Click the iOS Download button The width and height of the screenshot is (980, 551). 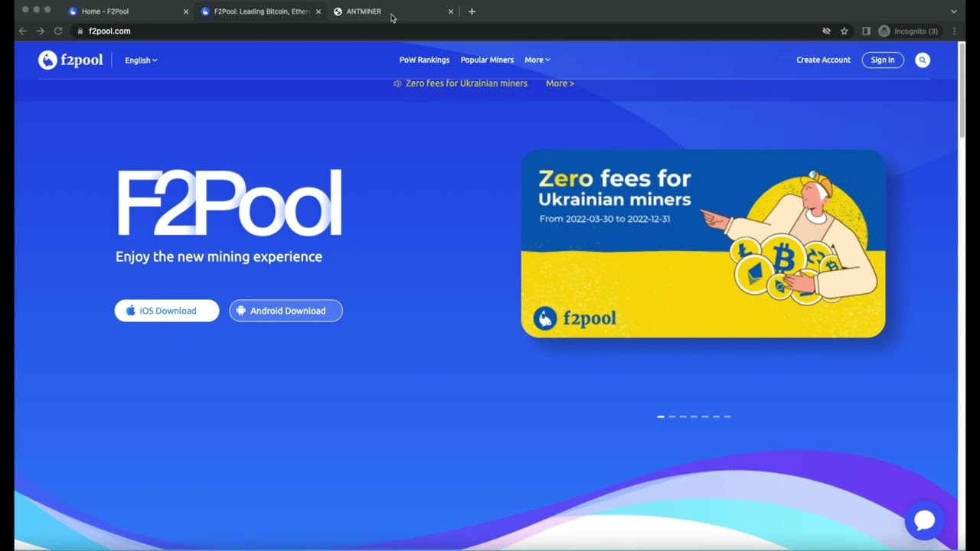(167, 311)
